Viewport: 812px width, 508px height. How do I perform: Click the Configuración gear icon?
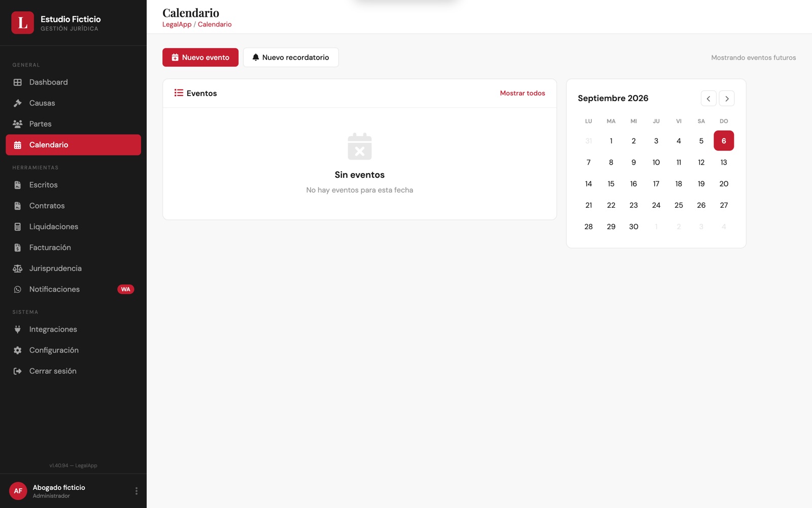17,350
